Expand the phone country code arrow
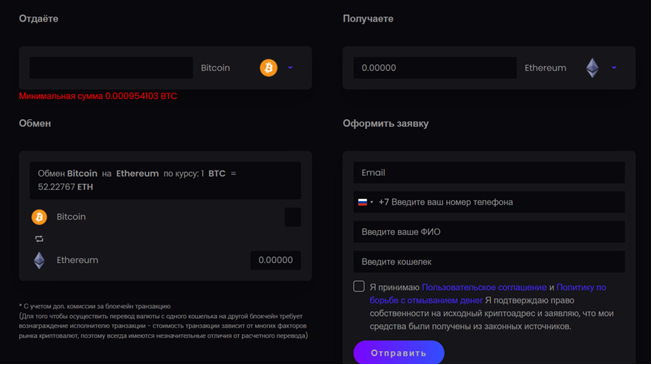Image resolution: width=652 pixels, height=365 pixels. point(372,202)
